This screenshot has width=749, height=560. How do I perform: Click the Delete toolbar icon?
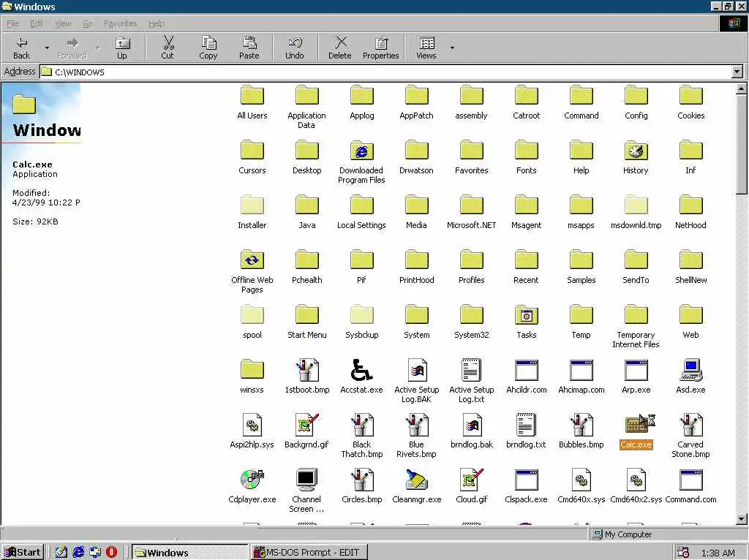click(339, 48)
